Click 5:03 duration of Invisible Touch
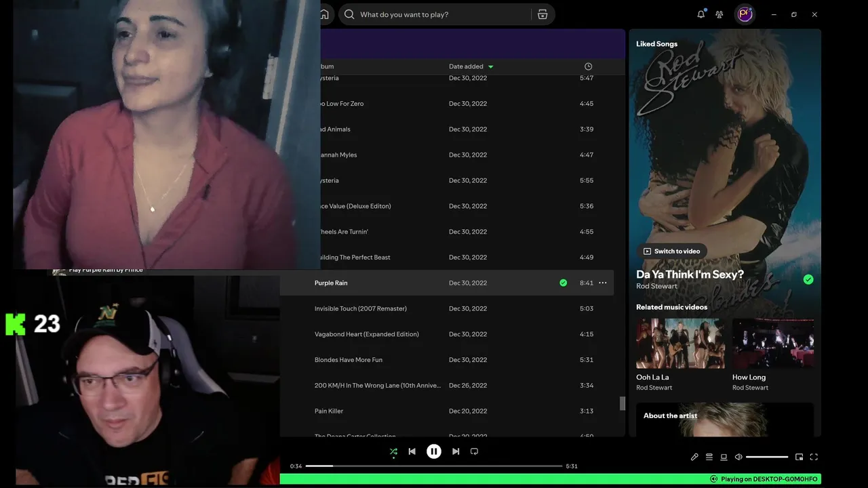The width and height of the screenshot is (868, 488). click(x=587, y=308)
